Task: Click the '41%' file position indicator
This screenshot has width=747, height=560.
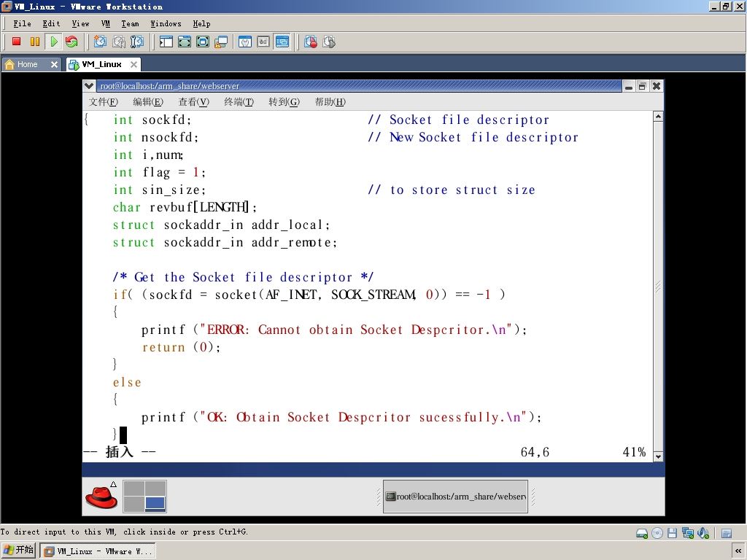Action: [x=634, y=452]
